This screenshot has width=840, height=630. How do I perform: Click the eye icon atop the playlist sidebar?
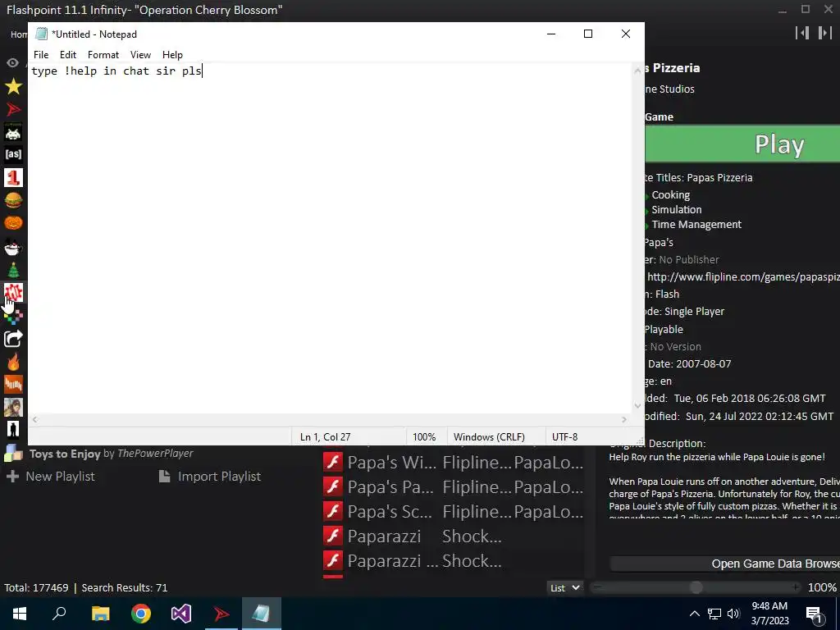click(x=13, y=63)
